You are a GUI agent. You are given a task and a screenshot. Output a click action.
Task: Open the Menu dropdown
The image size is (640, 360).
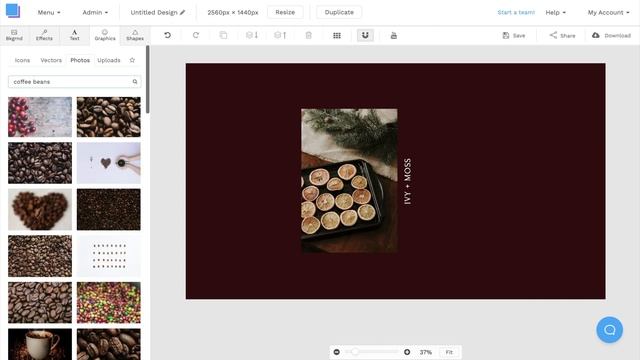click(x=49, y=12)
